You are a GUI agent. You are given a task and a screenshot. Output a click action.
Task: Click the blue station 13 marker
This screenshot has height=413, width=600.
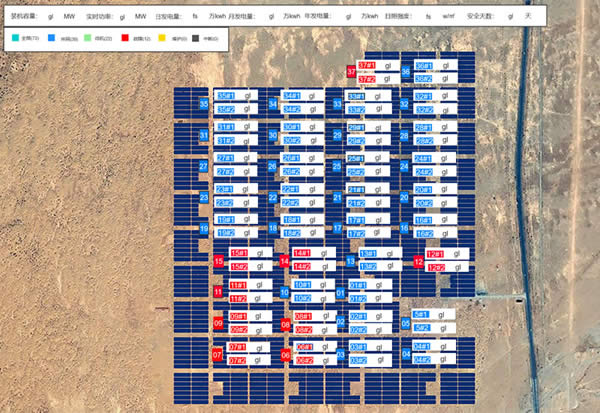[x=350, y=261]
